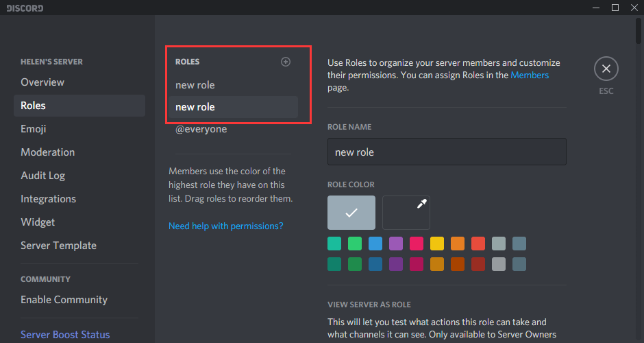The width and height of the screenshot is (644, 343).
Task: Maximize the Discord window
Action: (615, 8)
